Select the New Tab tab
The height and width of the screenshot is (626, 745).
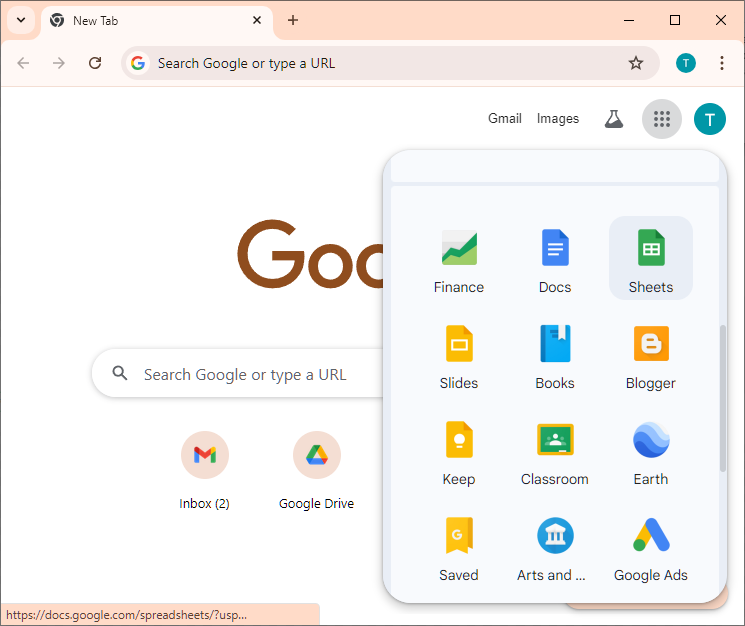(x=157, y=21)
